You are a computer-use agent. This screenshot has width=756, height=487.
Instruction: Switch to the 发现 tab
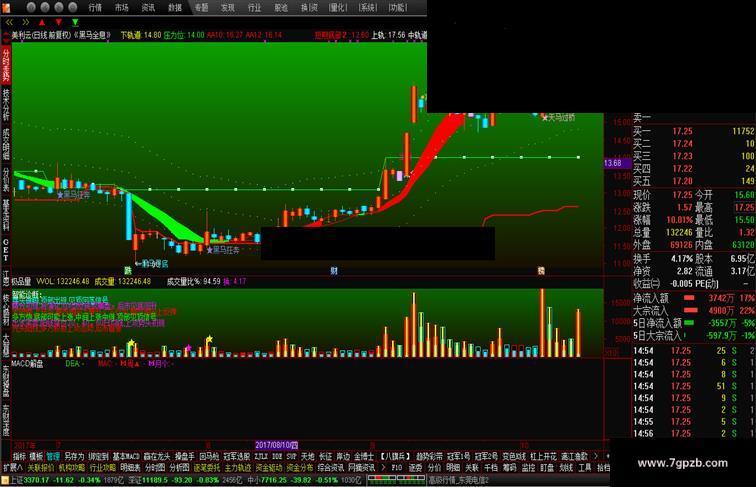[228, 8]
